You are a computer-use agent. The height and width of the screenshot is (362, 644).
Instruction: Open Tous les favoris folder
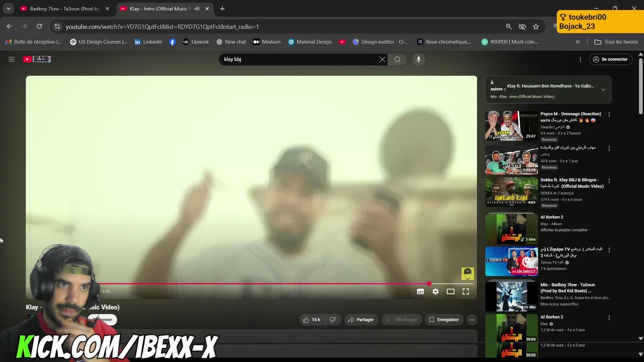click(616, 42)
